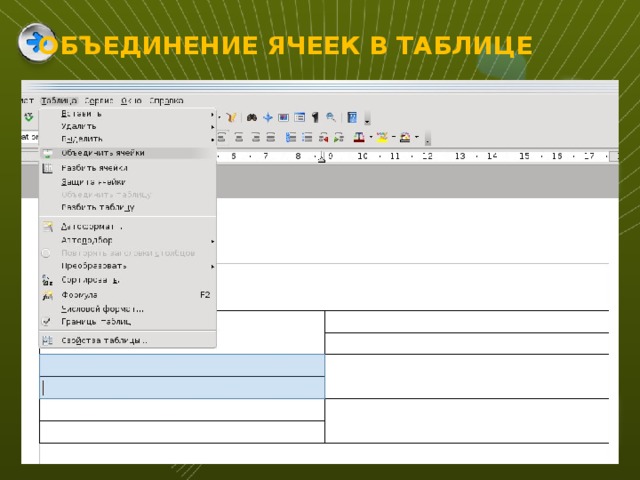This screenshot has width=640, height=480.
Task: Apply the yellow highlighting color button
Action: (382, 138)
